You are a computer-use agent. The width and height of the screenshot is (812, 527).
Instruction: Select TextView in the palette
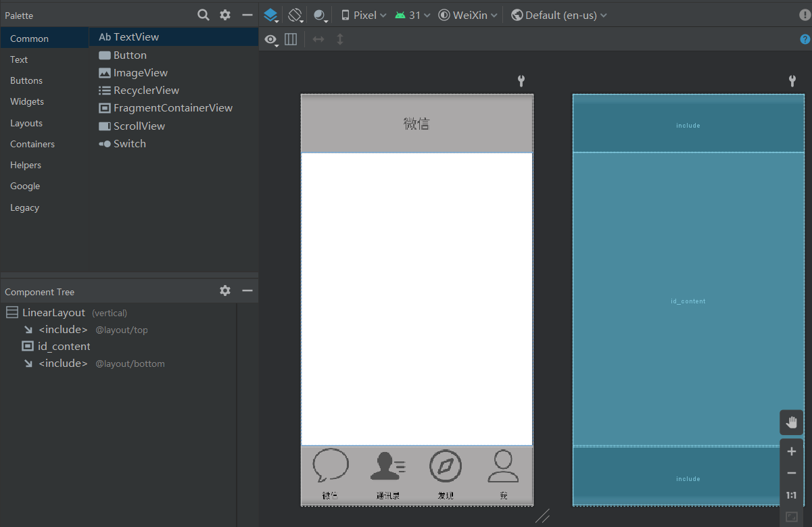click(x=174, y=37)
